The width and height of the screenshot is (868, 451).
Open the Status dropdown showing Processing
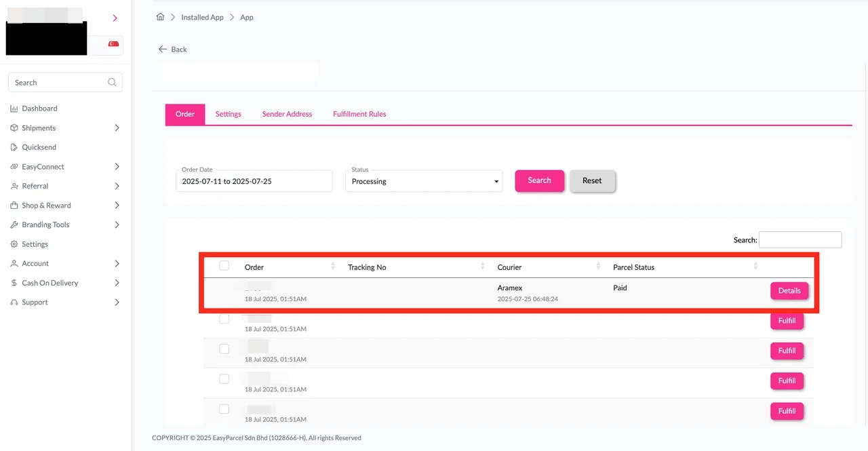click(x=423, y=181)
